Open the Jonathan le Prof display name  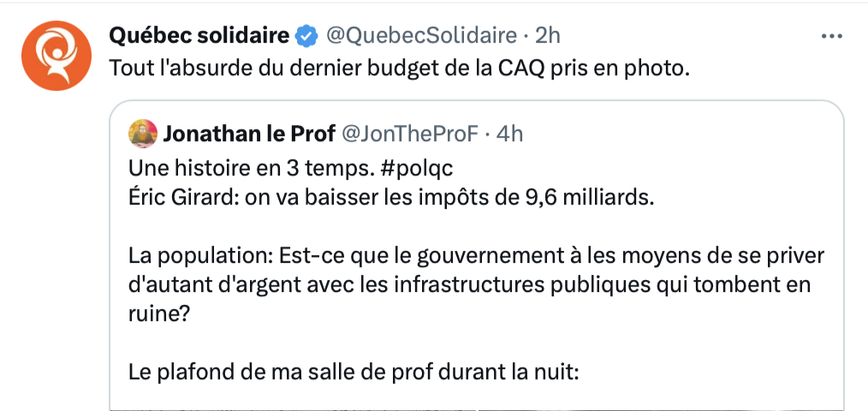(248, 134)
